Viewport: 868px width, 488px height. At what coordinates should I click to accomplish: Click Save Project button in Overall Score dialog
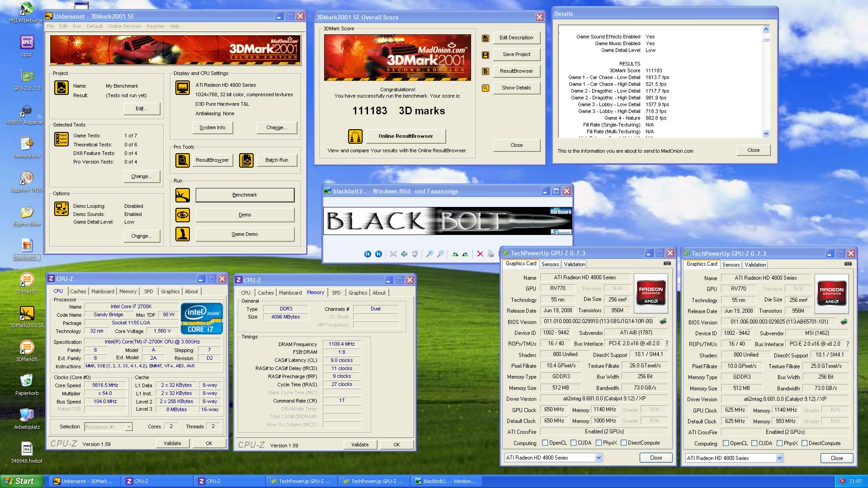[516, 54]
